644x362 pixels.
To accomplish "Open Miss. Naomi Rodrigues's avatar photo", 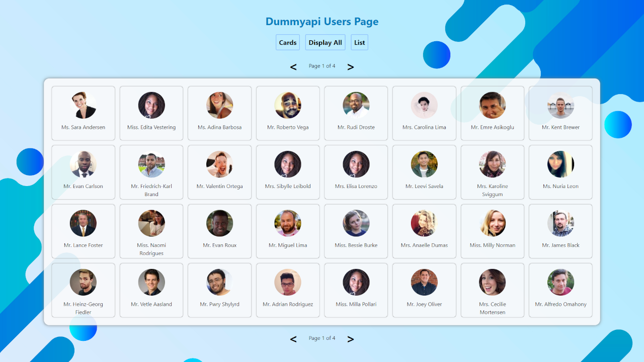I will (151, 223).
